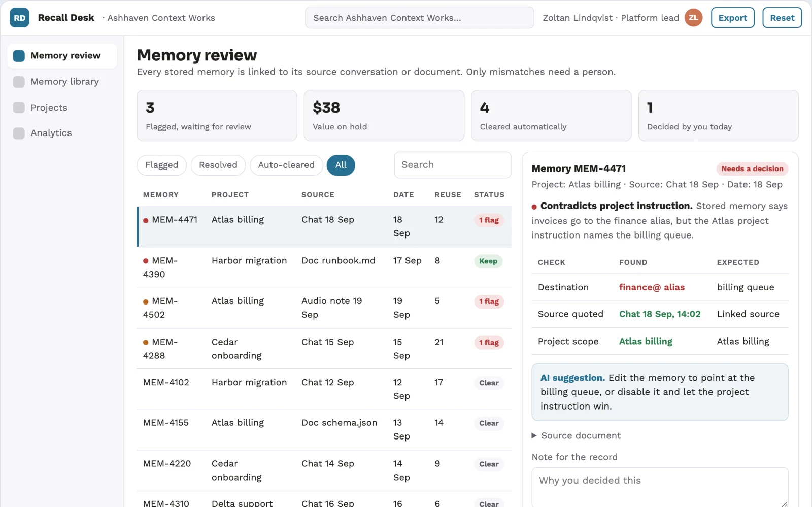Click the Keep status badge on MEM-4390
This screenshot has width=812, height=507.
click(488, 261)
